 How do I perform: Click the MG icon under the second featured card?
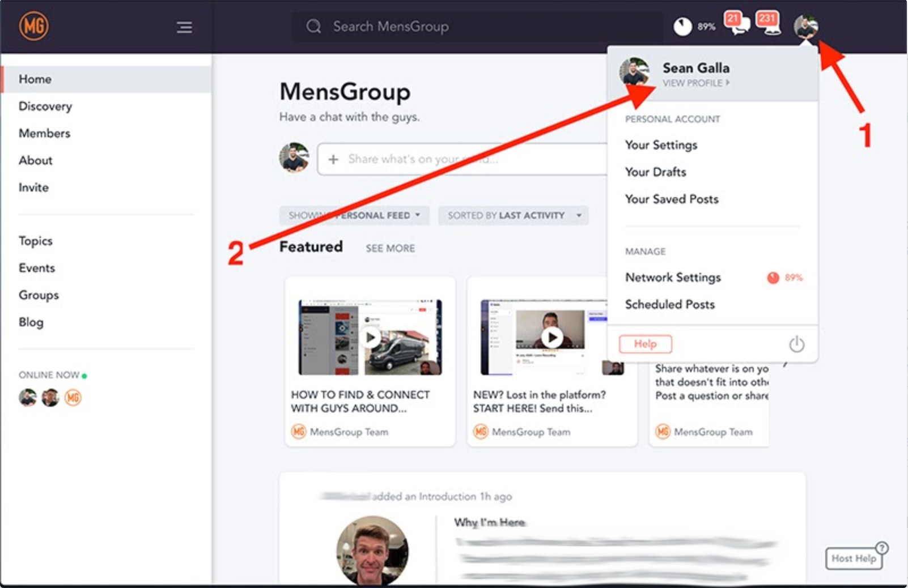[481, 432]
